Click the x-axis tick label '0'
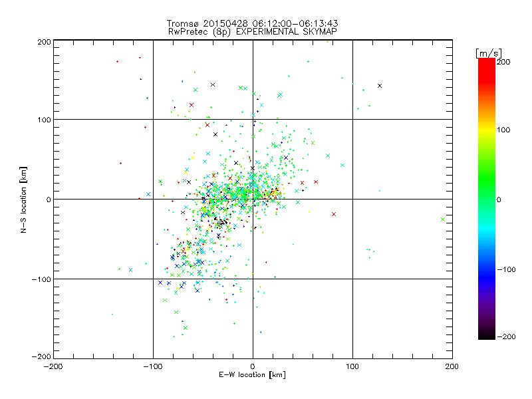Viewport: 532px width, 399px height. click(253, 366)
